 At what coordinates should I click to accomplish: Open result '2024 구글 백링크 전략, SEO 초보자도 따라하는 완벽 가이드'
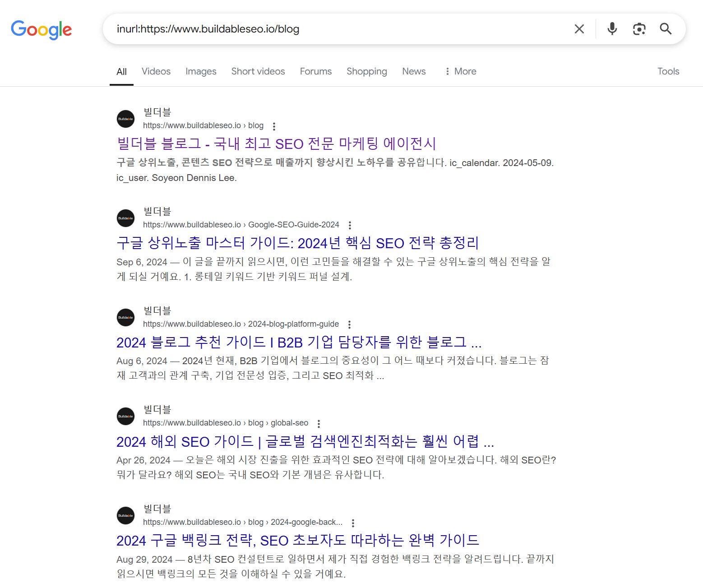298,540
